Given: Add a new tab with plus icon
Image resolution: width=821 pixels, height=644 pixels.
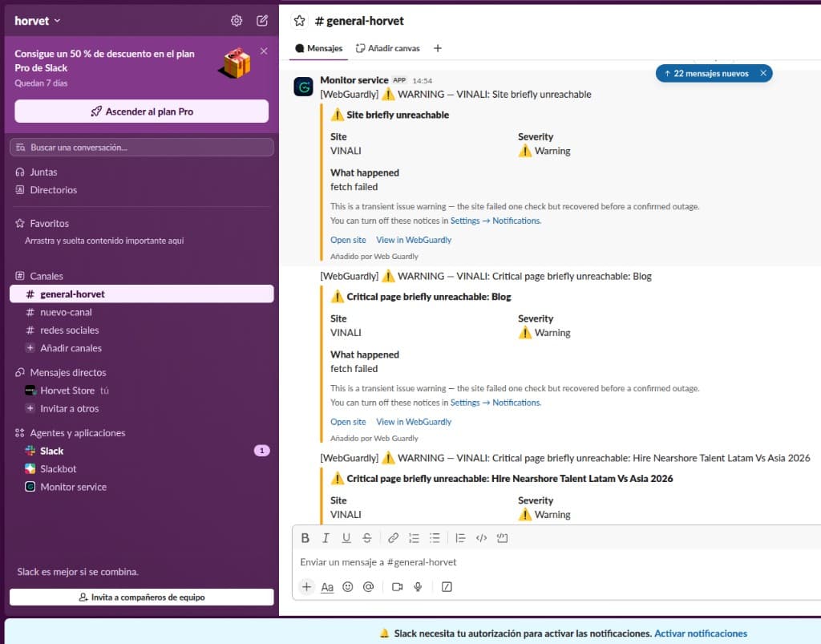Looking at the screenshot, I should (438, 48).
